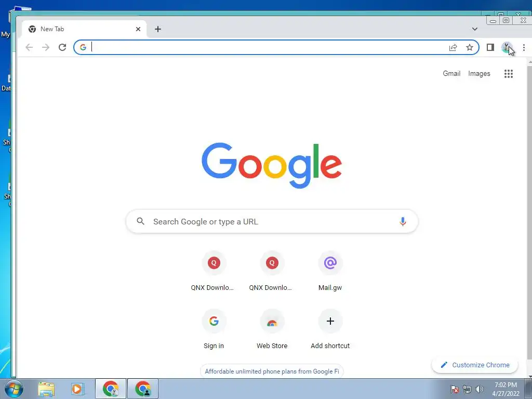Screen dimensions: 532x399
Task: Add a new shortcut tile
Action: pyautogui.click(x=330, y=329)
